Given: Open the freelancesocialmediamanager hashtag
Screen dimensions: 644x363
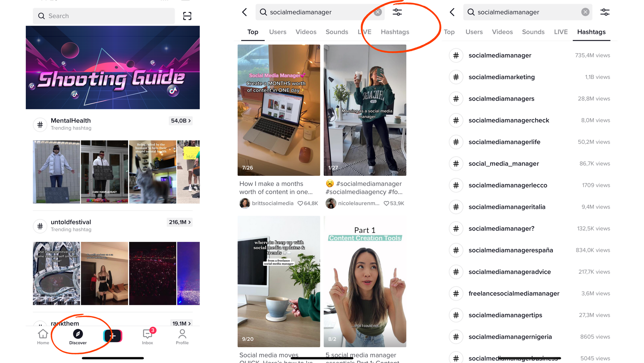Looking at the screenshot, I should 529,293.
